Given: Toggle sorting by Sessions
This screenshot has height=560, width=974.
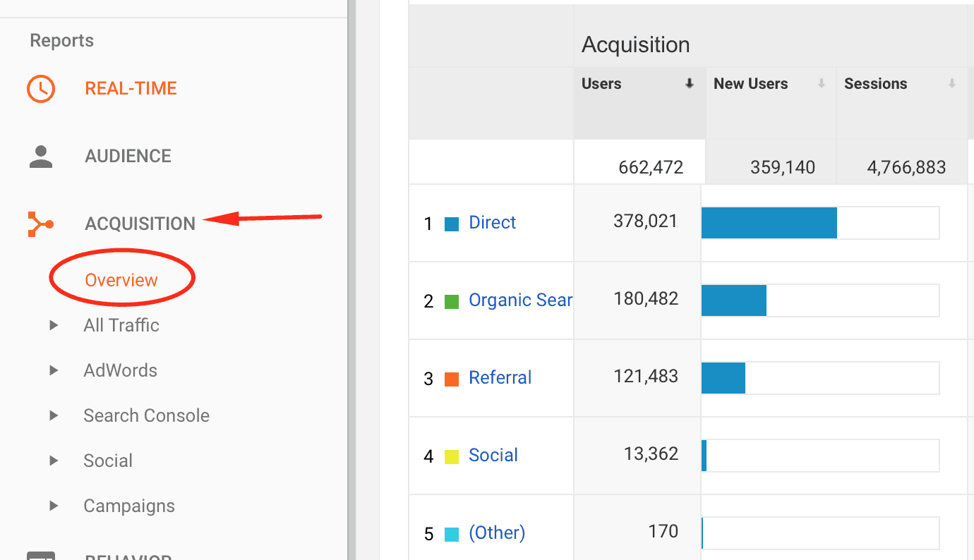Looking at the screenshot, I should pos(953,83).
